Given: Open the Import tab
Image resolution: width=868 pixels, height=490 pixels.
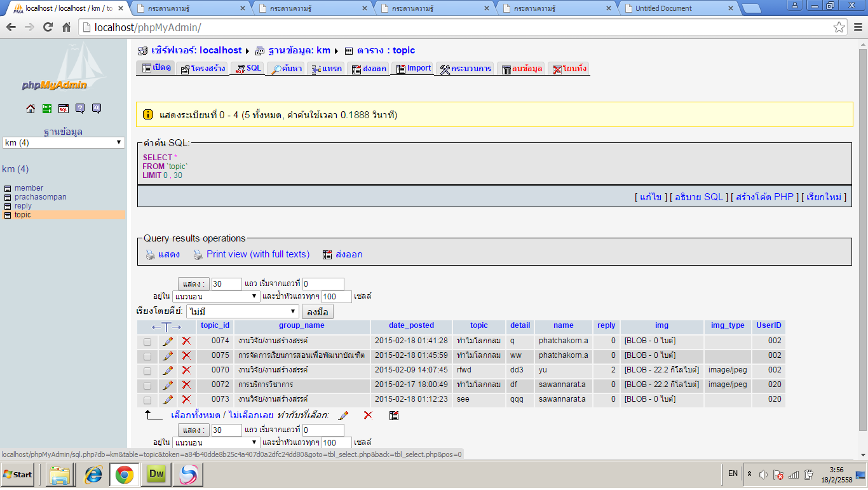Looking at the screenshot, I should click(414, 69).
